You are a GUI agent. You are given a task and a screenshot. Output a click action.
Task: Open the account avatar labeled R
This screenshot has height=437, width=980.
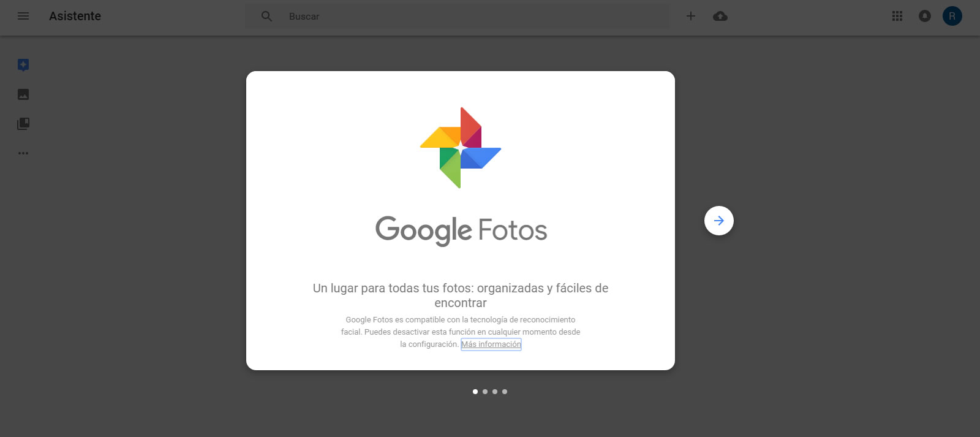[x=952, y=17]
